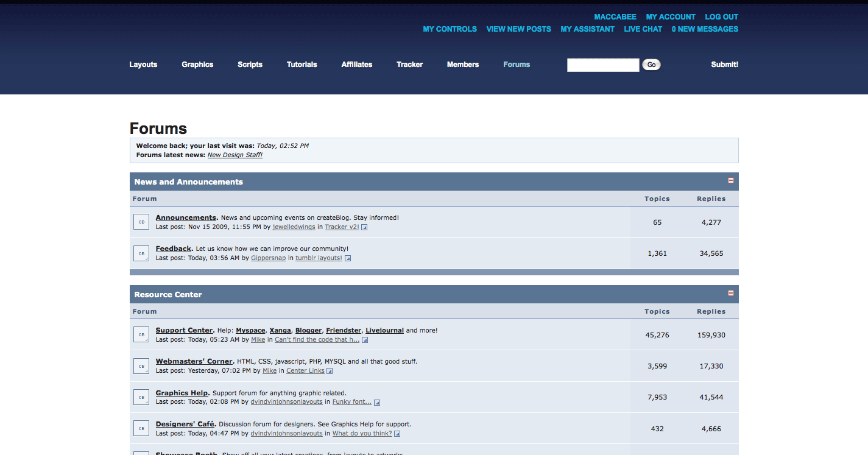Image resolution: width=868 pixels, height=455 pixels.
Task: Click LOG OUT link
Action: pos(722,17)
